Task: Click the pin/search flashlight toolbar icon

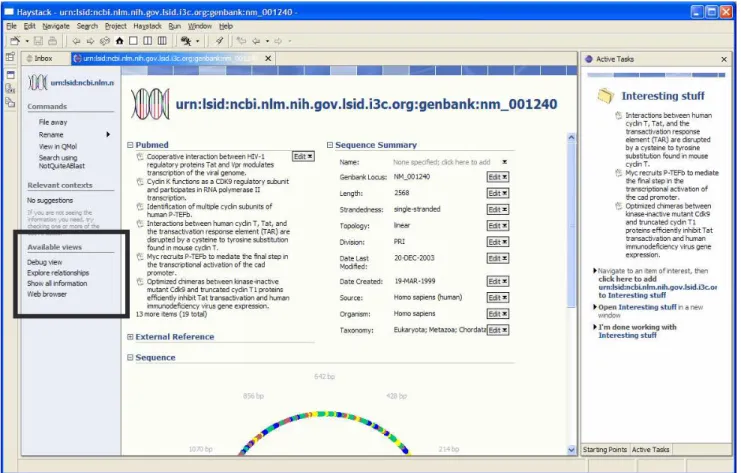Action: point(219,41)
